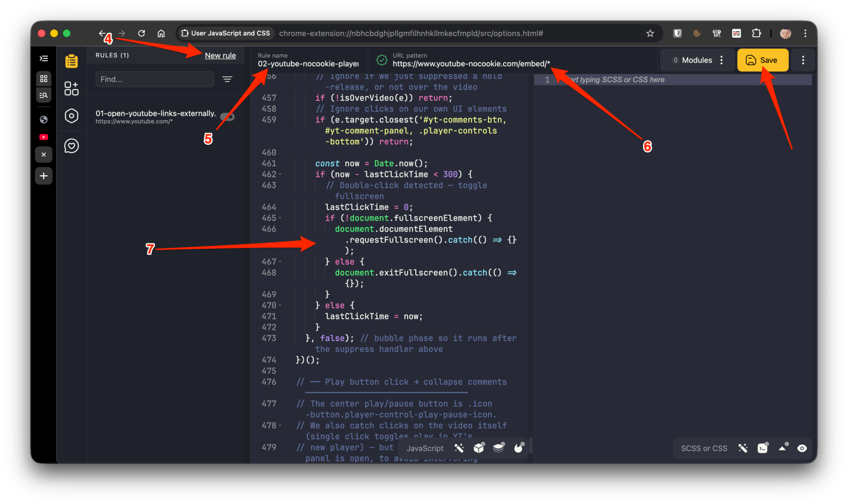Focus the Find... rules search field
This screenshot has width=848, height=504.
[x=155, y=79]
